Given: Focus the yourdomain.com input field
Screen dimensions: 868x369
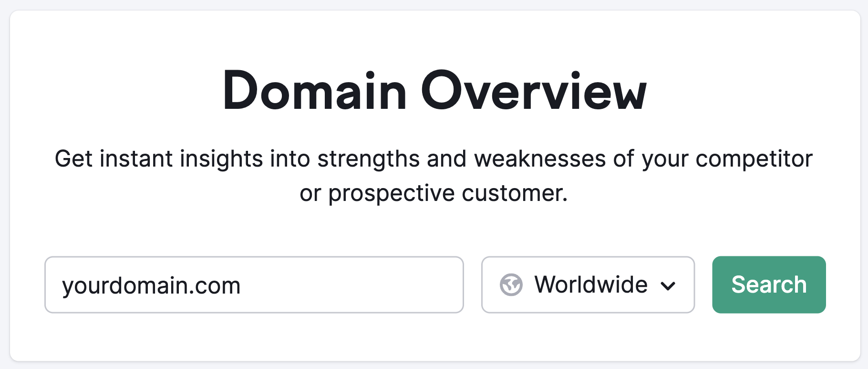Looking at the screenshot, I should pos(254,285).
